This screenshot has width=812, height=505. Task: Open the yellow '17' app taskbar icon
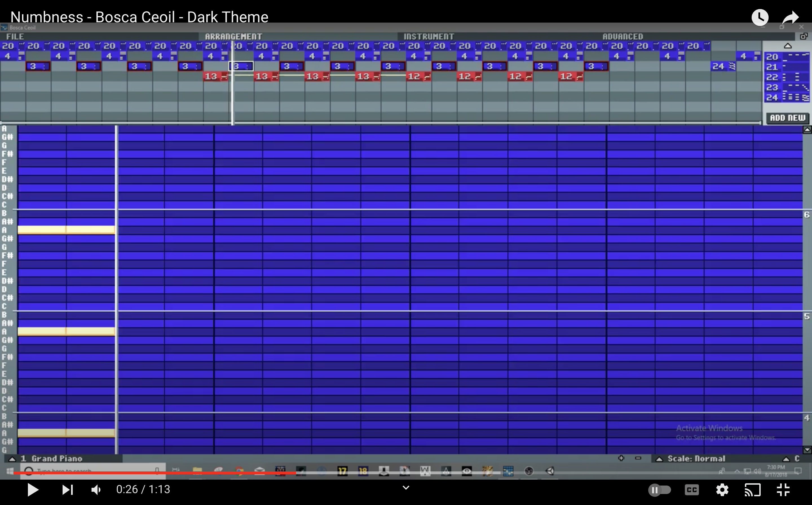[343, 471]
